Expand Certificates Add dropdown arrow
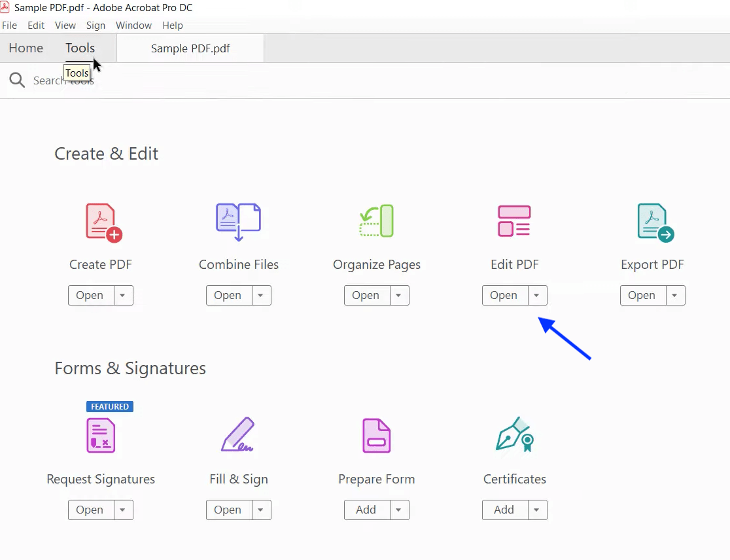 [537, 510]
